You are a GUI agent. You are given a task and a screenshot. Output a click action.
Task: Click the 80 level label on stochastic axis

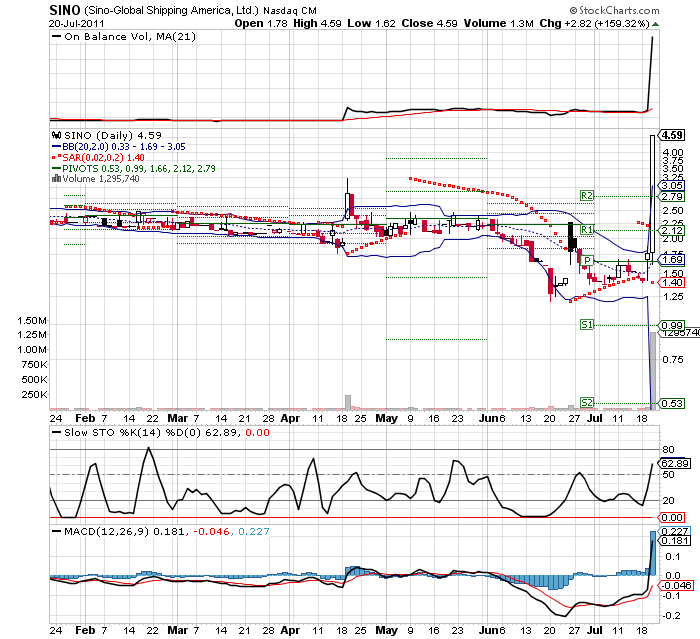coord(668,450)
